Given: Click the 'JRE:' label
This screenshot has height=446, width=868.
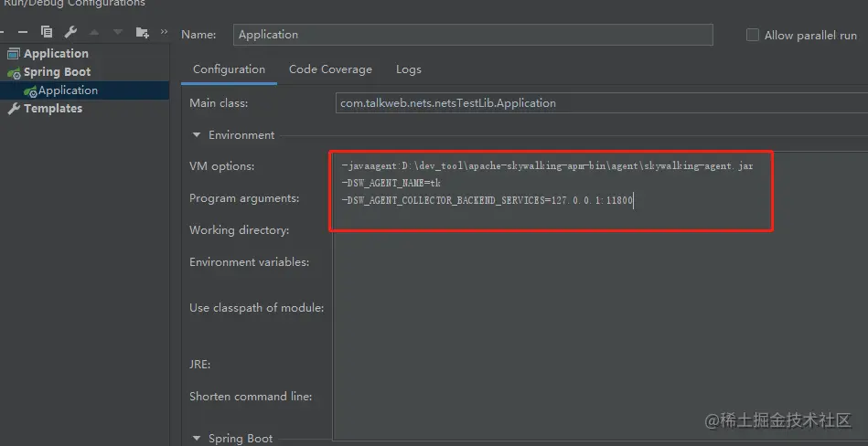Looking at the screenshot, I should [199, 364].
